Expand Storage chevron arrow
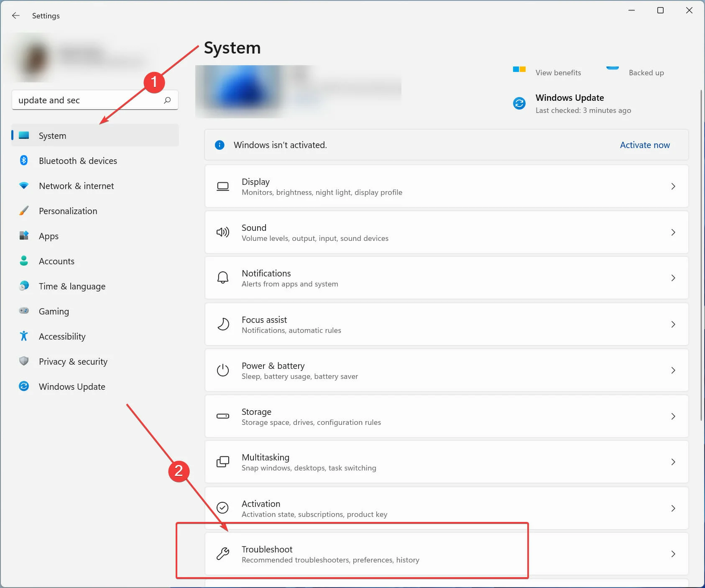This screenshot has height=588, width=705. point(673,416)
